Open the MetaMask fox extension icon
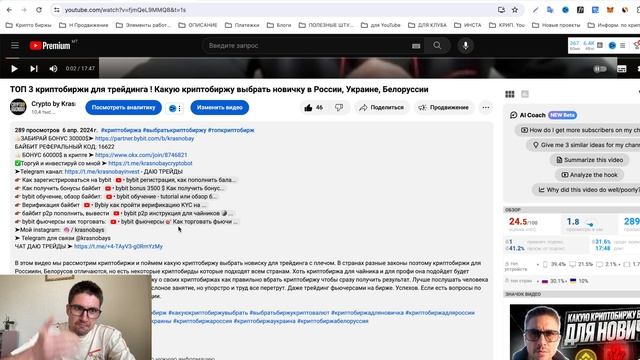640x360 pixels. [x=610, y=10]
